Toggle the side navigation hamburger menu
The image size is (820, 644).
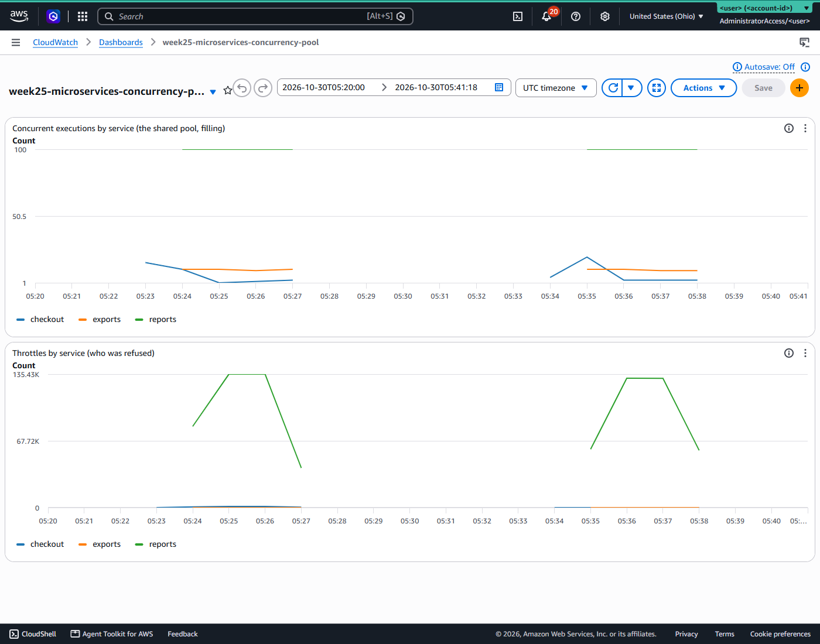tap(16, 42)
